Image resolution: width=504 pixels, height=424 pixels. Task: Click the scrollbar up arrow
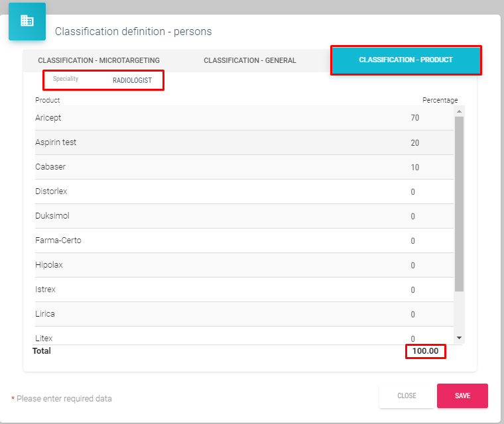tap(459, 112)
